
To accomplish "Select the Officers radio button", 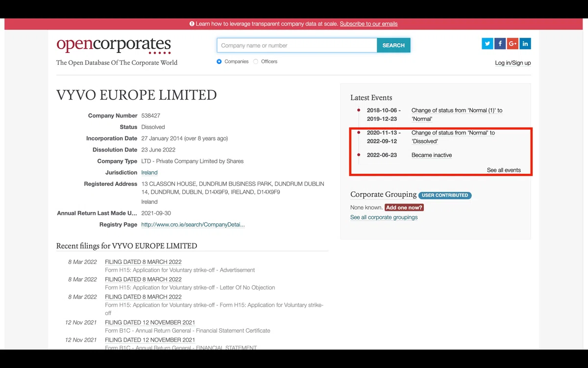I will pos(256,61).
